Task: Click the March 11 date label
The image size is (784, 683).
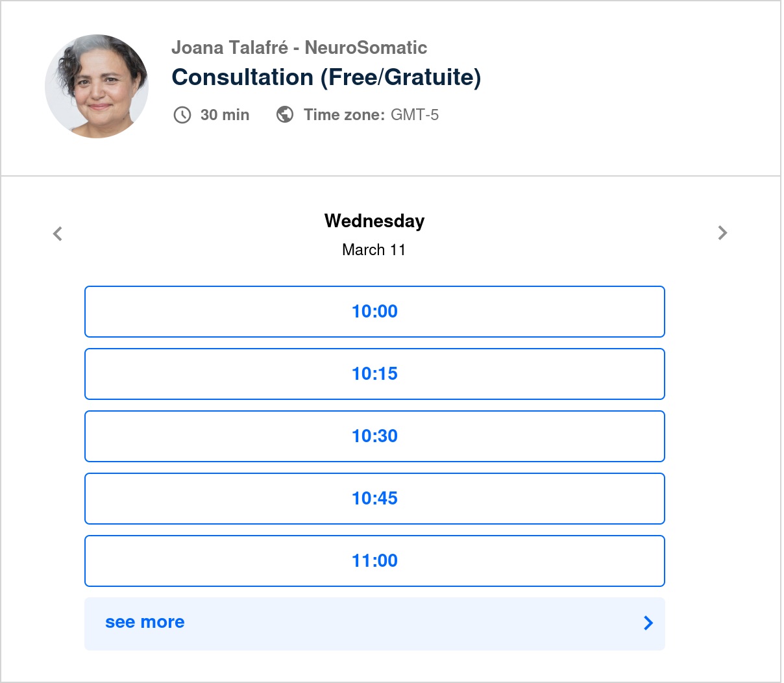Action: point(374,250)
